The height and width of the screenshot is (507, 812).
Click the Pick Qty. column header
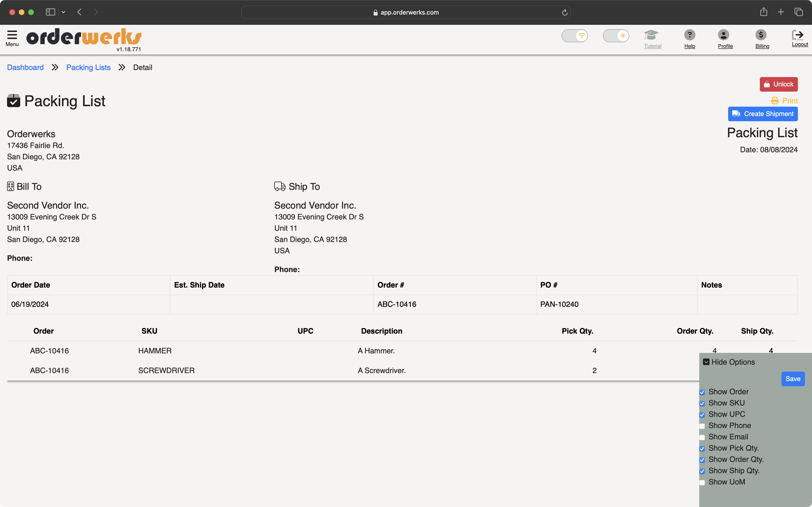coord(577,331)
